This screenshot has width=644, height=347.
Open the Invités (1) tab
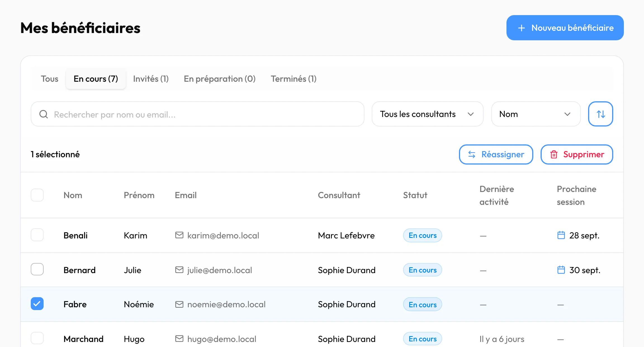tap(151, 79)
